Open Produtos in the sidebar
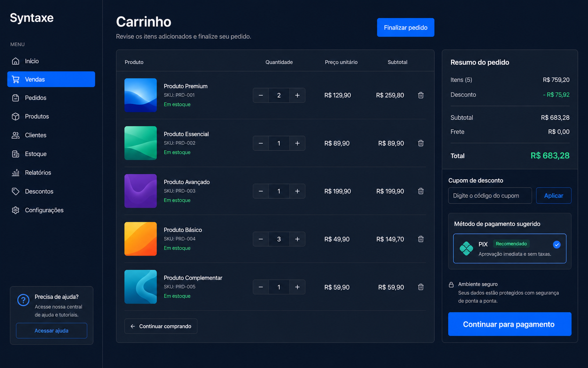 [x=51, y=116]
